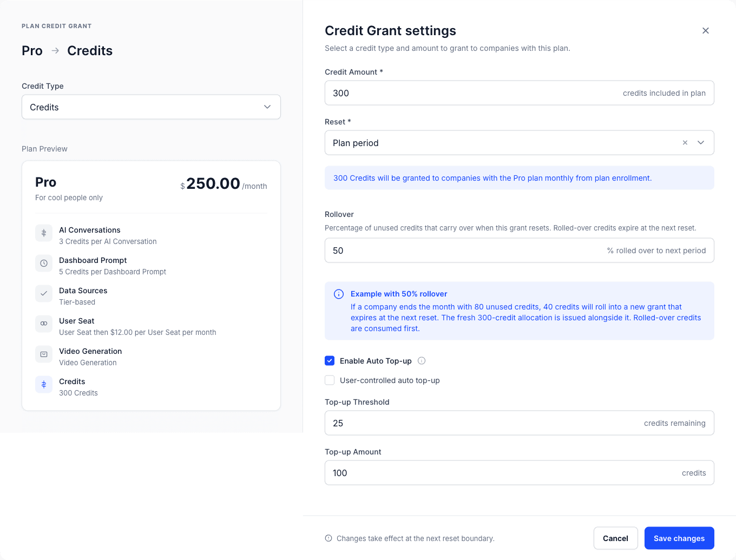
Task: Click the Cancel button
Action: pyautogui.click(x=615, y=538)
